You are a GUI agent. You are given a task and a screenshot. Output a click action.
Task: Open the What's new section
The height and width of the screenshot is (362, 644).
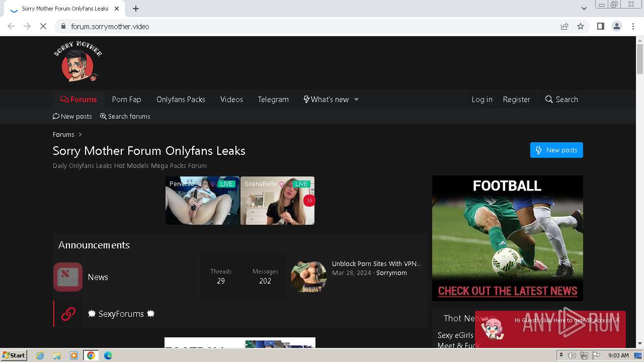coord(326,100)
